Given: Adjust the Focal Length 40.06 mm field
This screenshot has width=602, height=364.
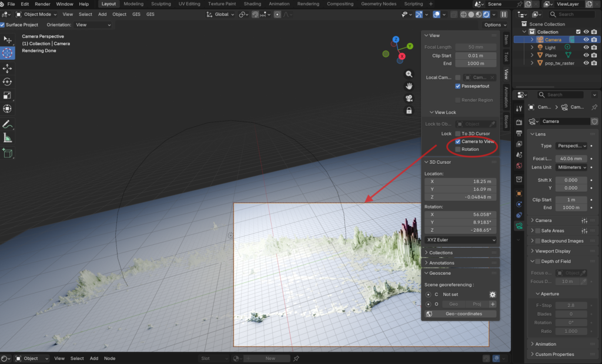Looking at the screenshot, I should click(x=571, y=159).
